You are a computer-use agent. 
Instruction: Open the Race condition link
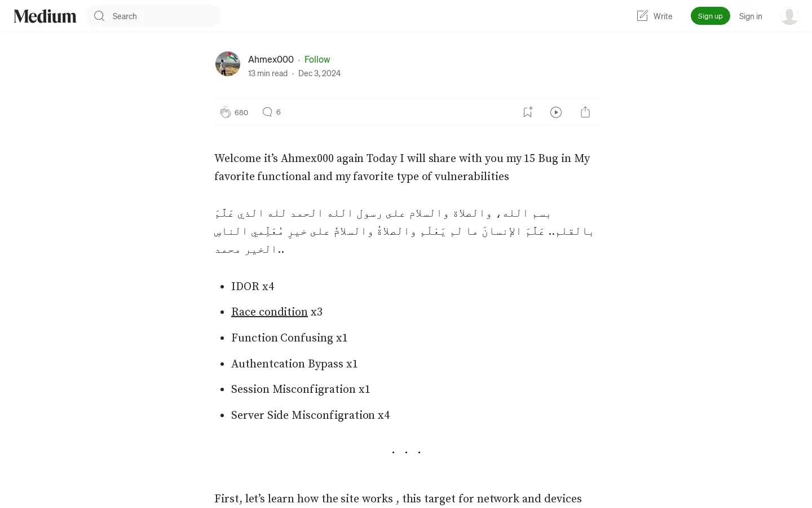tap(270, 312)
